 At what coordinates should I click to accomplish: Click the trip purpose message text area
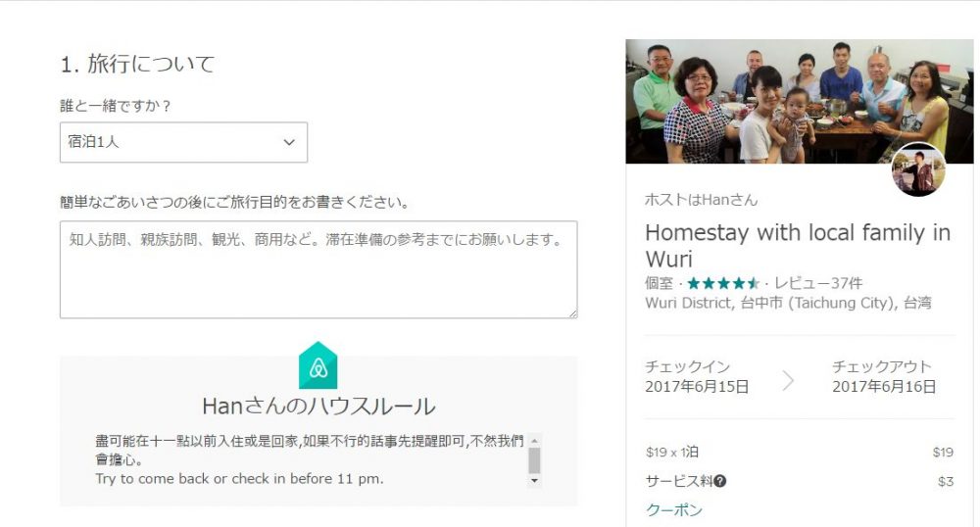tap(318, 269)
